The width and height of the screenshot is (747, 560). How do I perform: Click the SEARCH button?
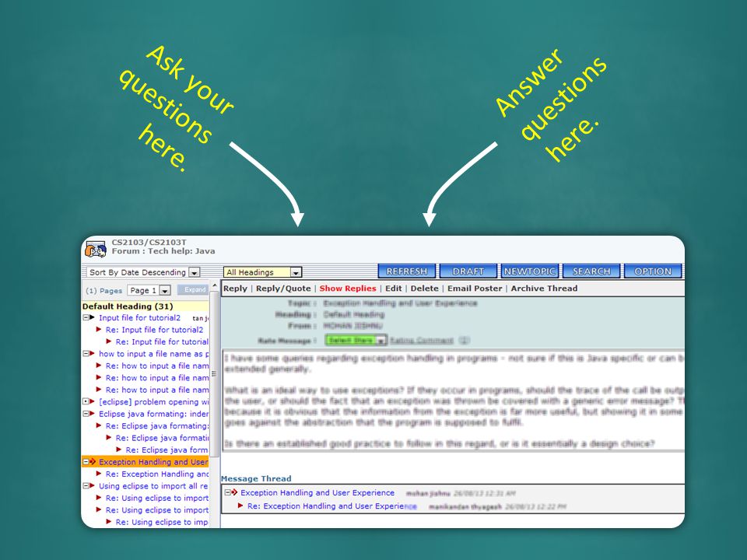pyautogui.click(x=591, y=271)
